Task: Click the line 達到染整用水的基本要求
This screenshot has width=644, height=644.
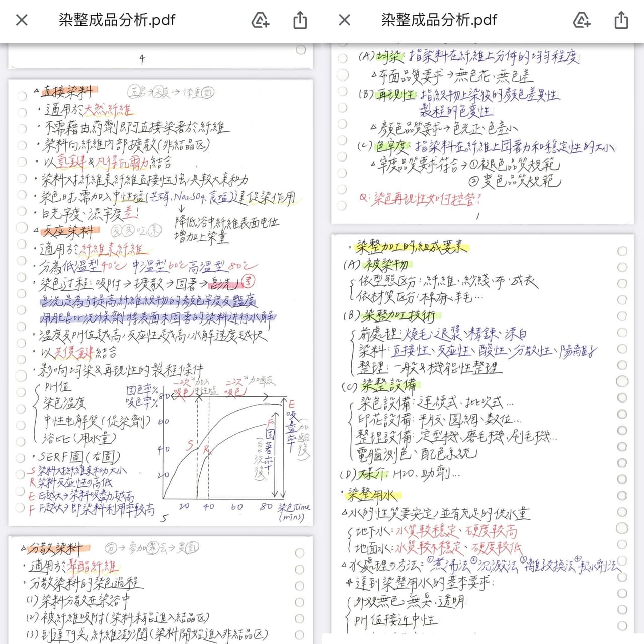Action: tap(421, 584)
